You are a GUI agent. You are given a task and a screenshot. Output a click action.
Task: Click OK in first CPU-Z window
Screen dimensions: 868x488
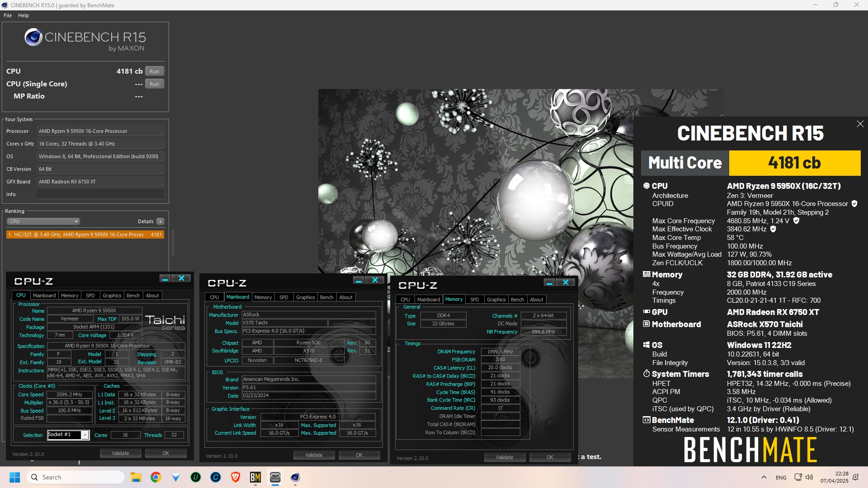(166, 453)
